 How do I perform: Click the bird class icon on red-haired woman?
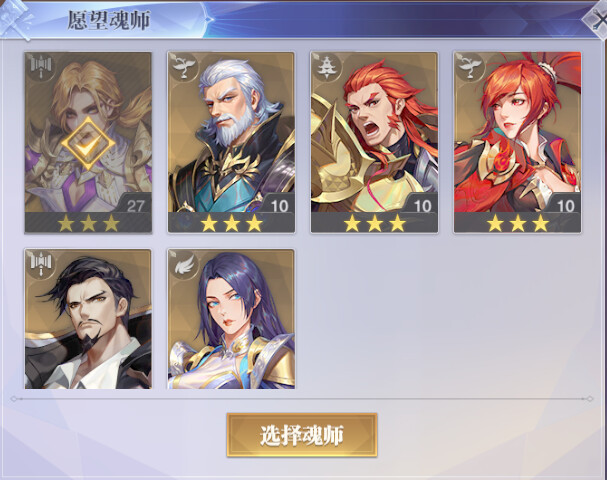[470, 67]
